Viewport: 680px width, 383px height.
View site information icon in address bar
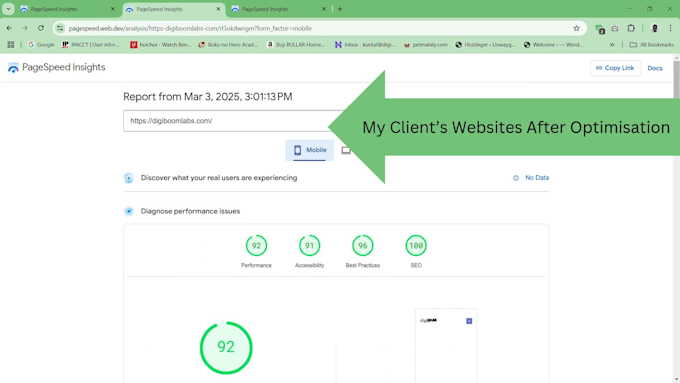[x=60, y=28]
